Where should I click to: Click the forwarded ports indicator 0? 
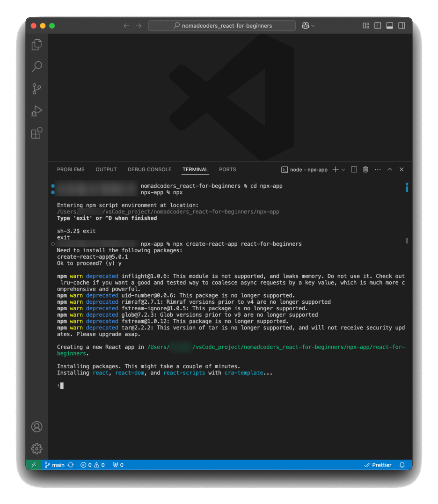(118, 465)
